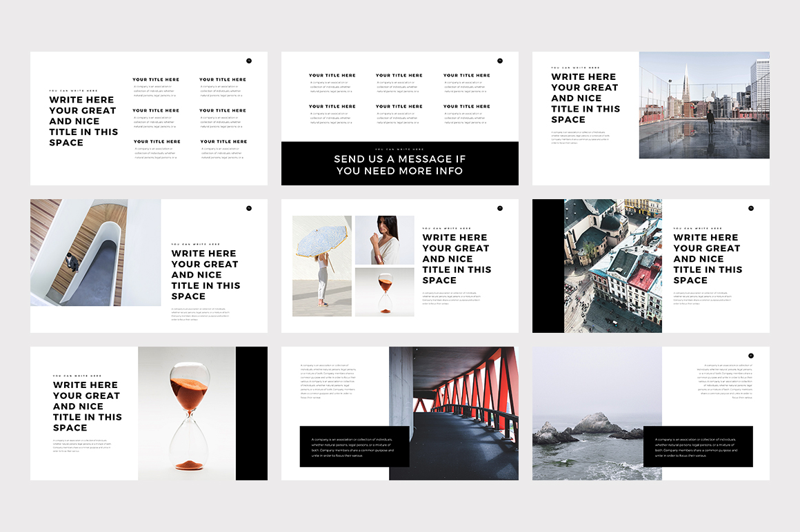Select the 'WRITE HERE YOUR GREAT…' title left of the large hourglass
Viewport: 800px width, 532px height.
point(88,406)
